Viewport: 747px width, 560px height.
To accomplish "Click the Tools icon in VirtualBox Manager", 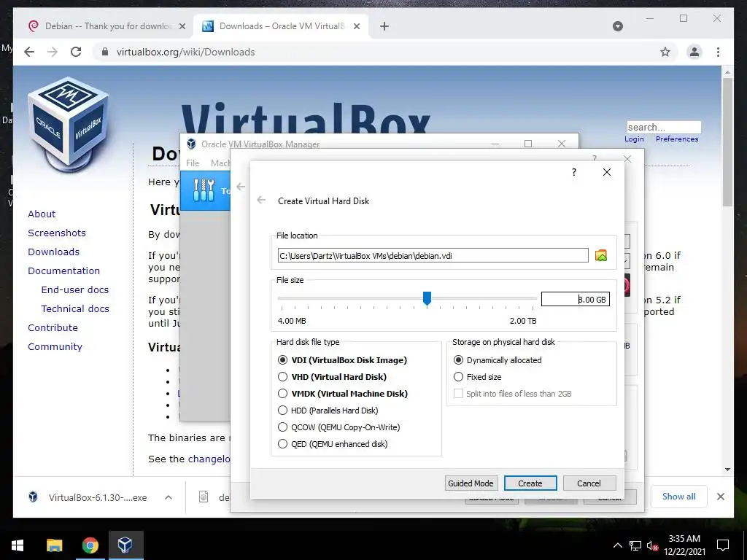I will tap(204, 190).
